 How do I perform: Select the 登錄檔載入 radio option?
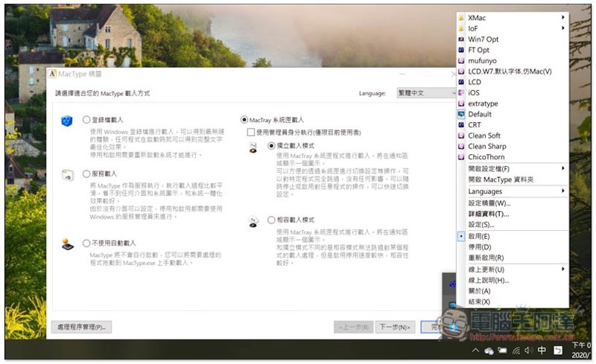tap(86, 119)
